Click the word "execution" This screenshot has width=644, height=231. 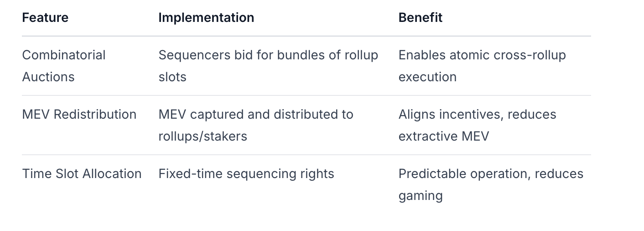(x=427, y=77)
